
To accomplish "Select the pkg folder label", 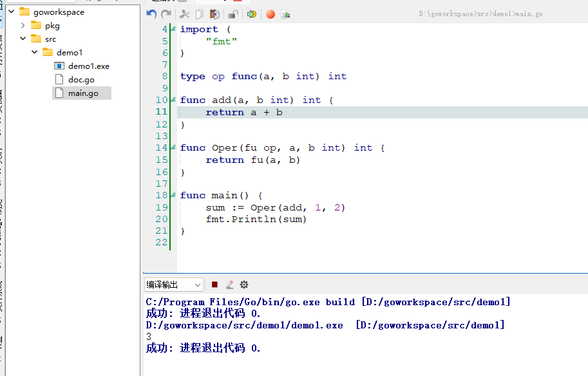I will click(x=52, y=26).
